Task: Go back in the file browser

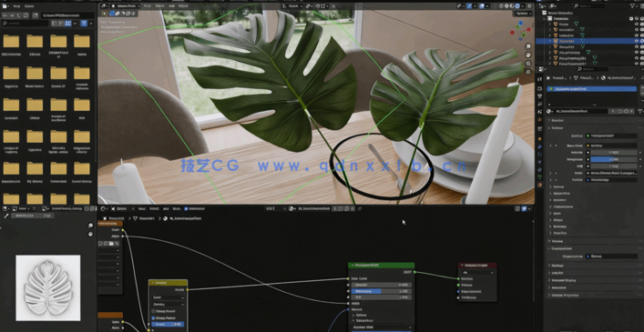Action: 5,15
